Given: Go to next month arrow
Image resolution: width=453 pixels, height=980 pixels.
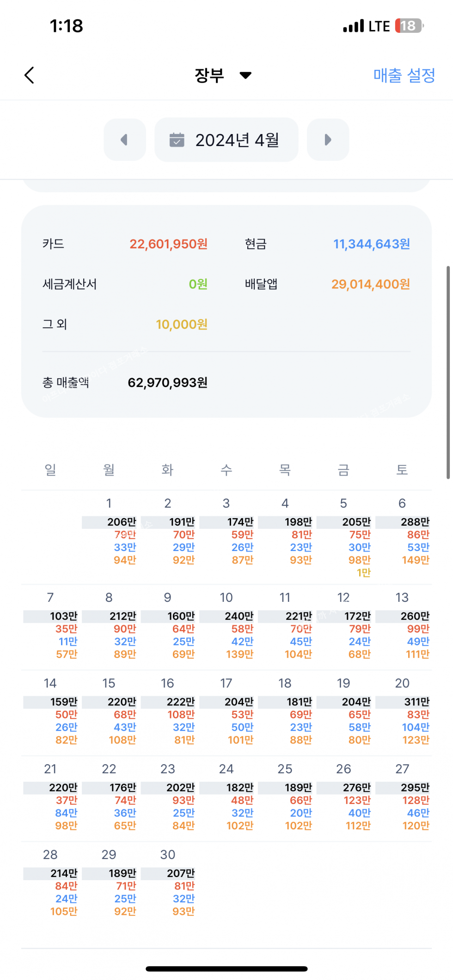Looking at the screenshot, I should (328, 140).
